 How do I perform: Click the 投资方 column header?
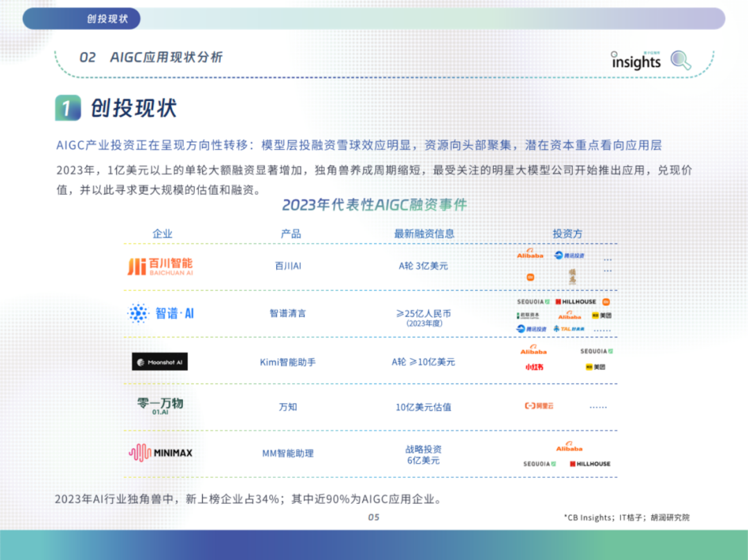click(x=567, y=233)
